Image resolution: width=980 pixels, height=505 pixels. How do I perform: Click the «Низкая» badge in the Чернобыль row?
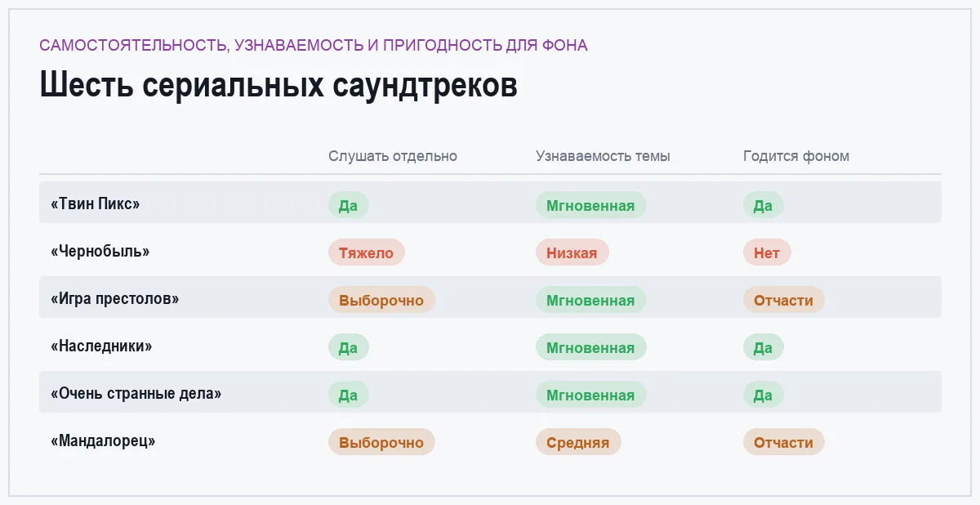click(572, 252)
